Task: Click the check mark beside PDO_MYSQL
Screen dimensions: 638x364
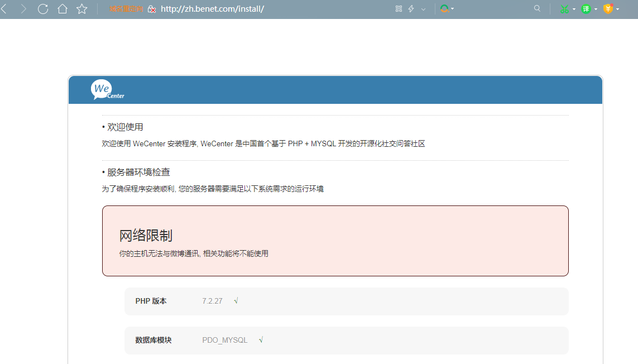Action: coord(261,339)
